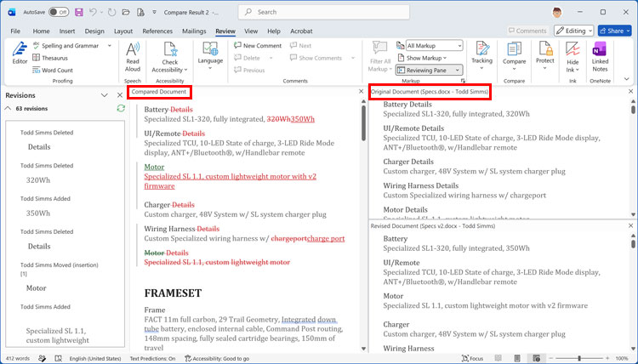Launch the Markup group dialog launcher
This screenshot has height=364, width=638.
coord(462,81)
